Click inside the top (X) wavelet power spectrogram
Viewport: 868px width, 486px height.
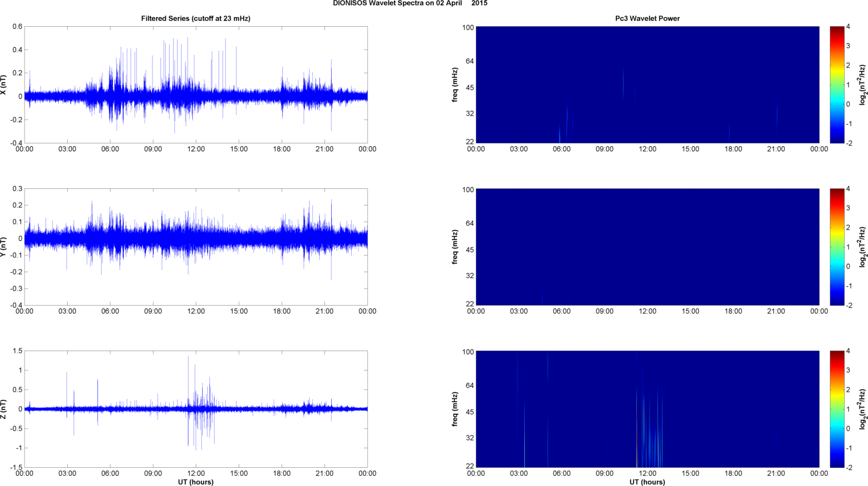click(x=647, y=85)
